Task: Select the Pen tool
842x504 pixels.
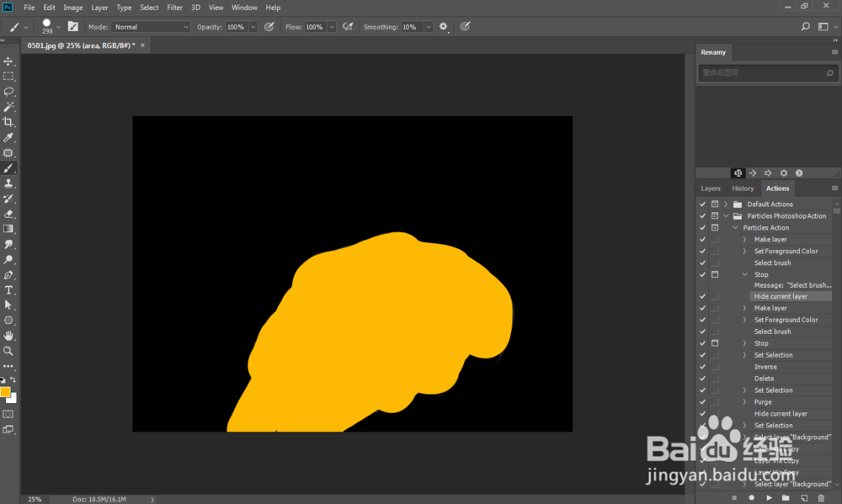Action: point(8,275)
